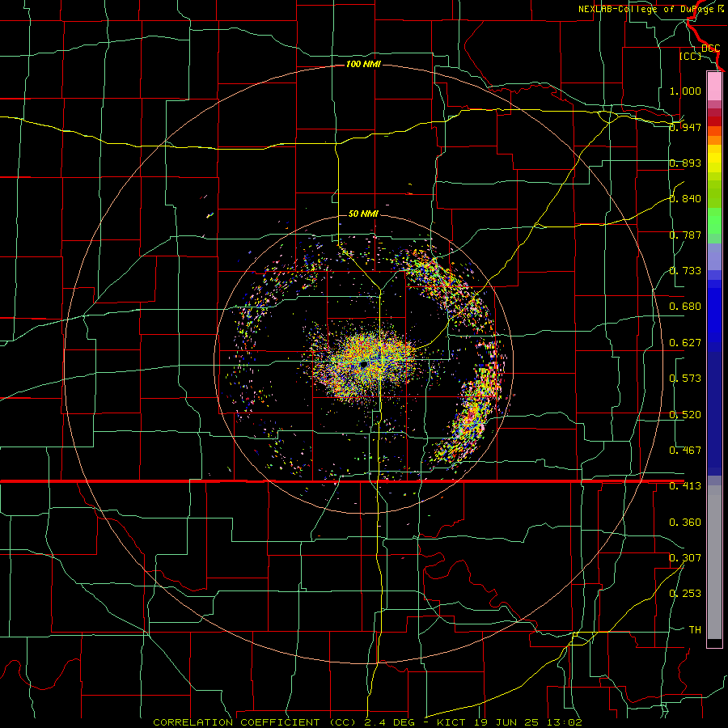Click the 100 NMI range ring label
Screen dimensions: 728x728
tap(363, 64)
